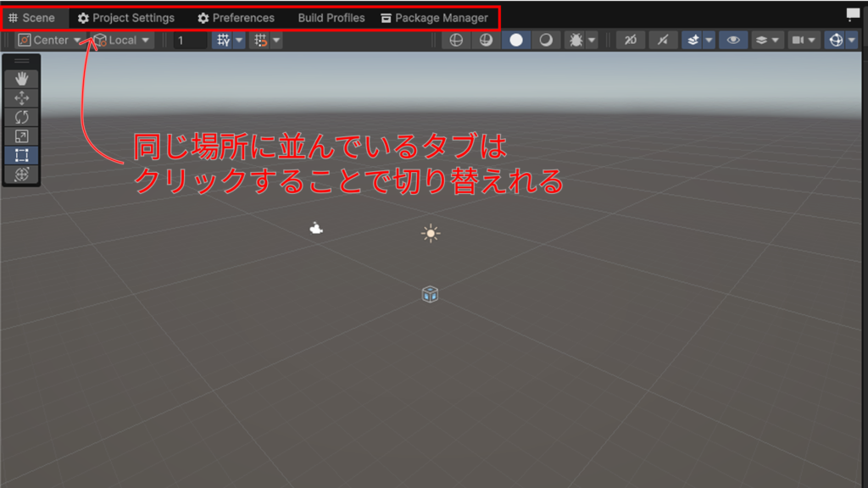Select the Hand (View) tool
Image resolution: width=868 pixels, height=488 pixels.
pyautogui.click(x=22, y=79)
